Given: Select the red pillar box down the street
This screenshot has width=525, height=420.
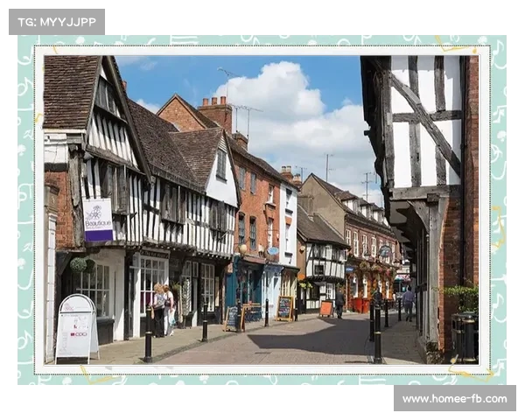Looking at the screenshot, I should point(357,304).
